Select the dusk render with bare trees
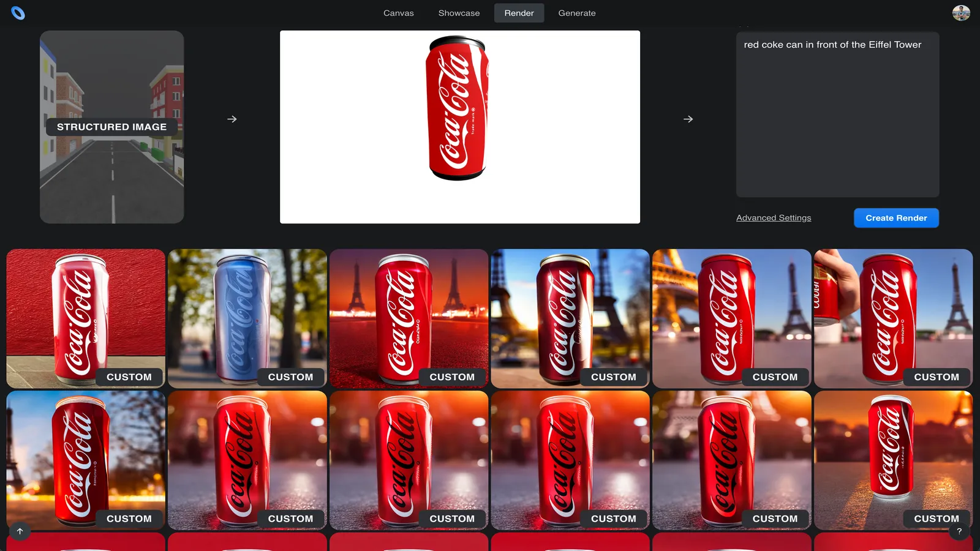The height and width of the screenshot is (551, 980). tap(86, 460)
